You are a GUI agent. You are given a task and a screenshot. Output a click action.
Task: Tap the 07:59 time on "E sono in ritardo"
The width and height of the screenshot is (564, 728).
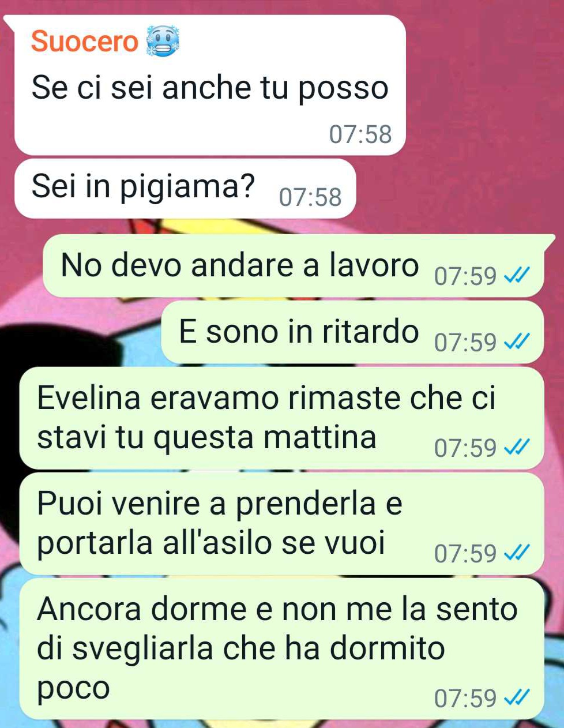point(465,343)
